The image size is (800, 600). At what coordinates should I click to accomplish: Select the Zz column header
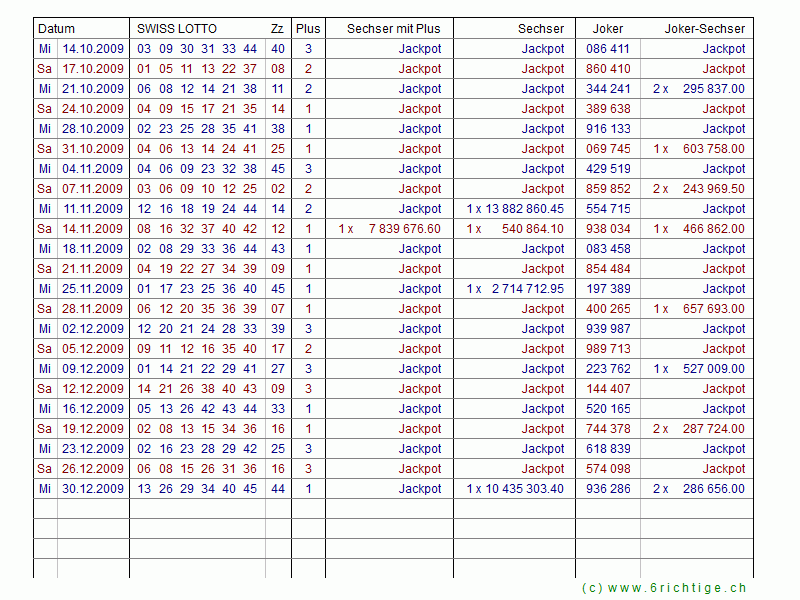pos(277,29)
